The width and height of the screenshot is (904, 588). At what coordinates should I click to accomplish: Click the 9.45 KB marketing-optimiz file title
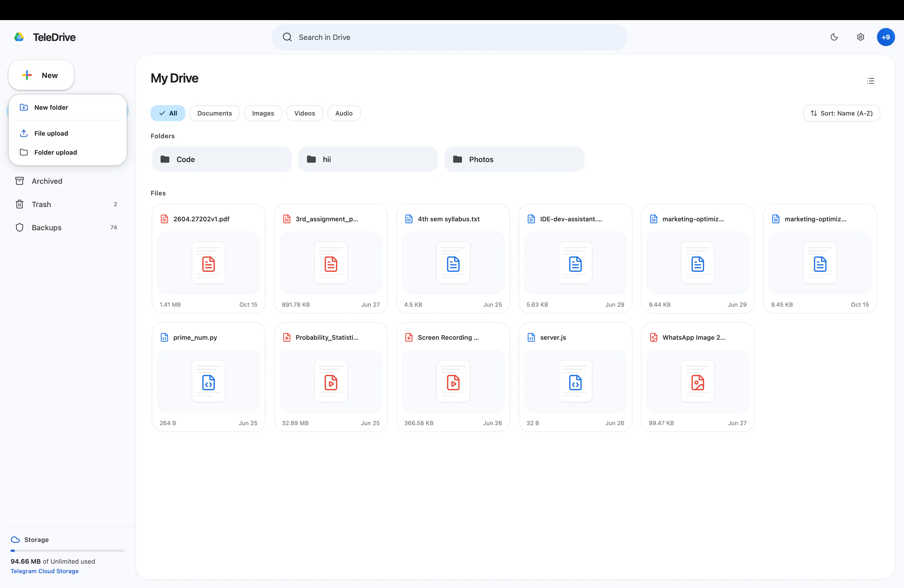[x=815, y=219]
